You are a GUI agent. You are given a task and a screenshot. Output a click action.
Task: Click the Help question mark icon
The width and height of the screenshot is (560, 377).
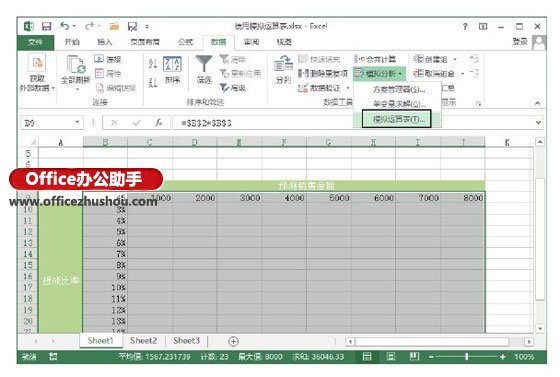[465, 26]
